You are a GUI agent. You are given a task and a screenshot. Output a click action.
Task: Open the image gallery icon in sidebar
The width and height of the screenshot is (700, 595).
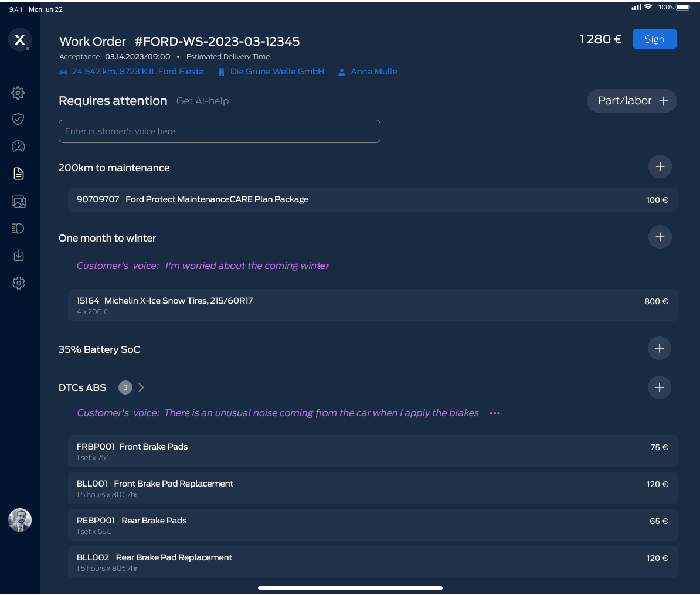point(18,202)
